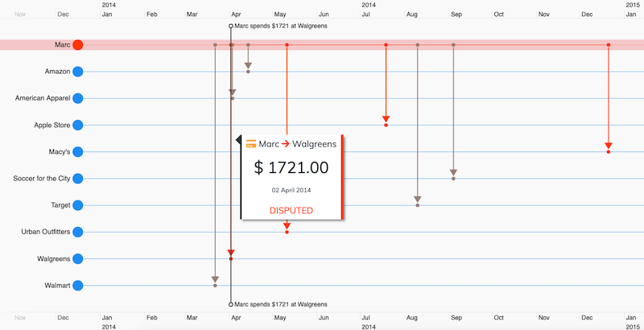Click top annotation 'Marc spends $1721 at Walgreens'
Screen dimensions: 644x330
(281, 26)
